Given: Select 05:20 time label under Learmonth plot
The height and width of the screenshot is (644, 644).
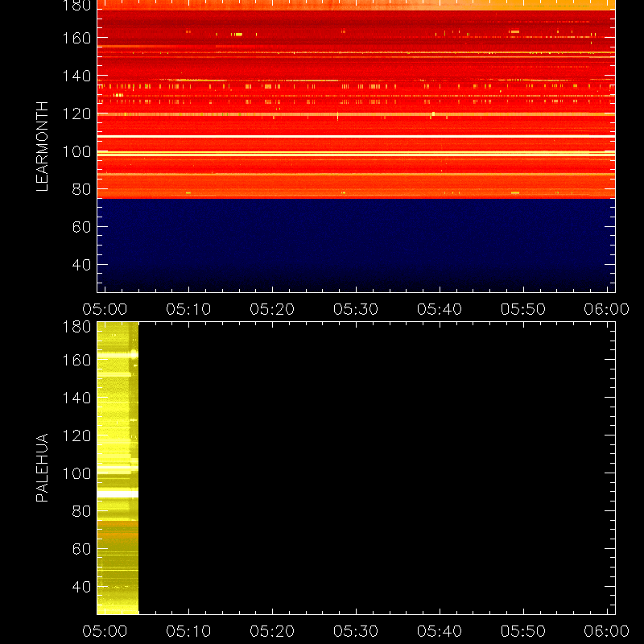Looking at the screenshot, I should 272,309.
